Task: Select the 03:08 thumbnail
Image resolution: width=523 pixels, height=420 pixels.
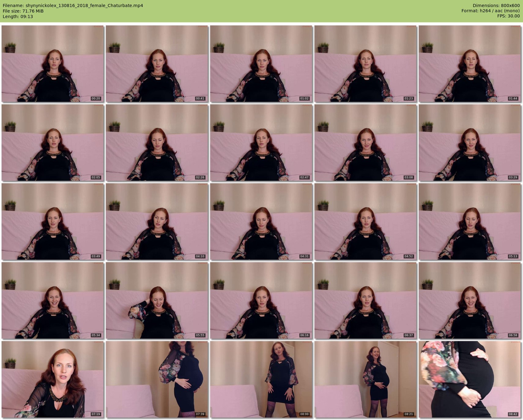Action: coord(365,143)
